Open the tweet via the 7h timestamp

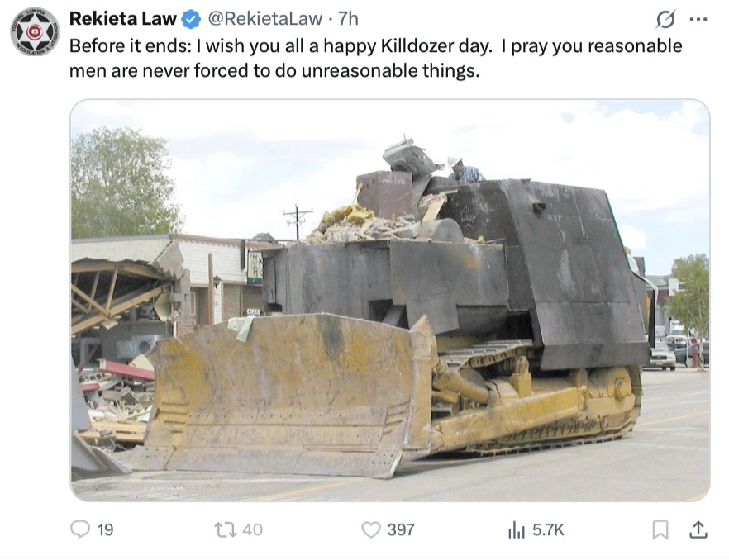pos(348,19)
